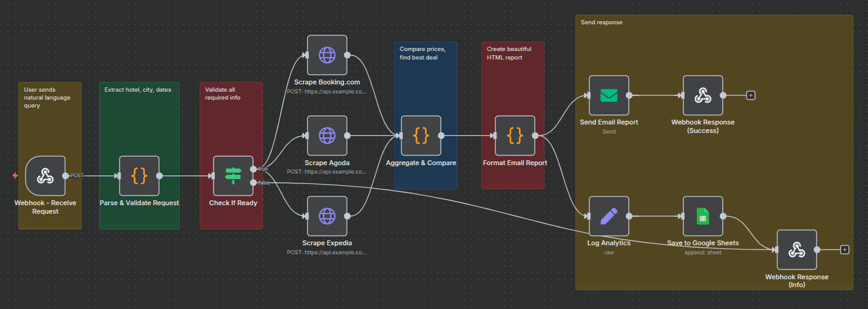Click the true output of Check If Ready
Image resolution: width=868 pixels, height=309 pixels.
(x=253, y=169)
